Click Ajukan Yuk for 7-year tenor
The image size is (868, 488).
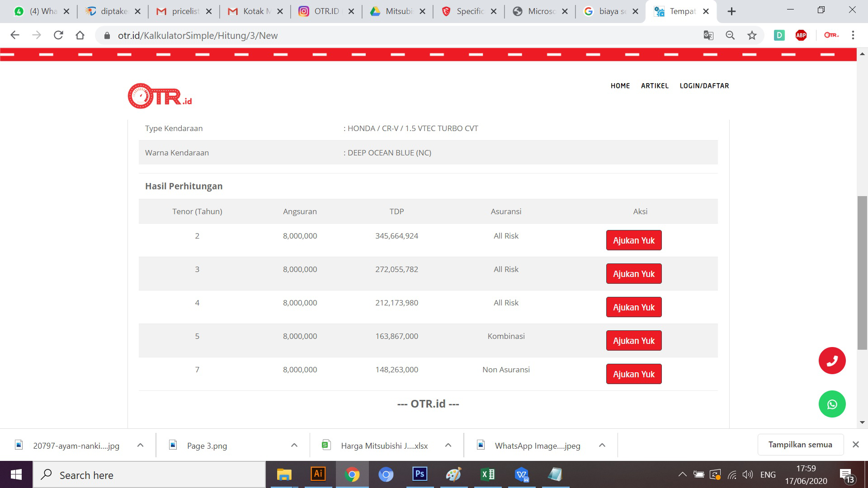tap(634, 374)
